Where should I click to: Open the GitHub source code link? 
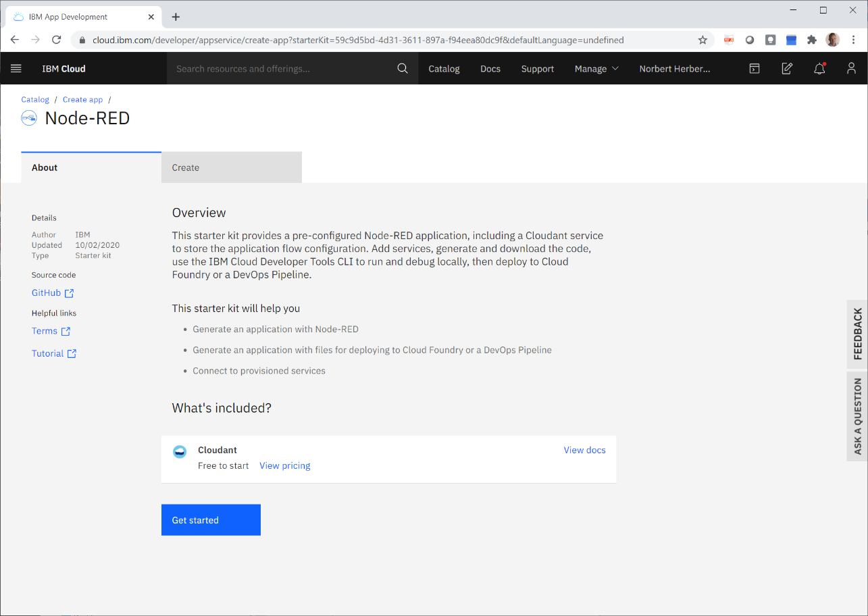click(x=46, y=292)
